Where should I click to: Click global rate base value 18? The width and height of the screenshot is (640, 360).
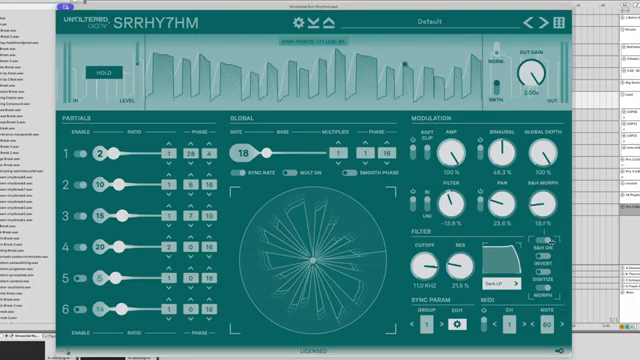pyautogui.click(x=243, y=153)
